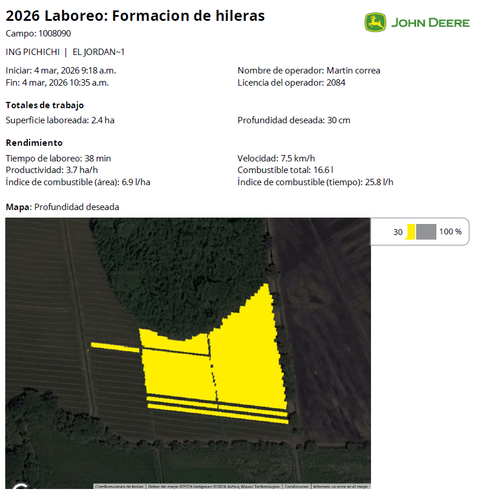Click the '30' legend label

pos(398,232)
